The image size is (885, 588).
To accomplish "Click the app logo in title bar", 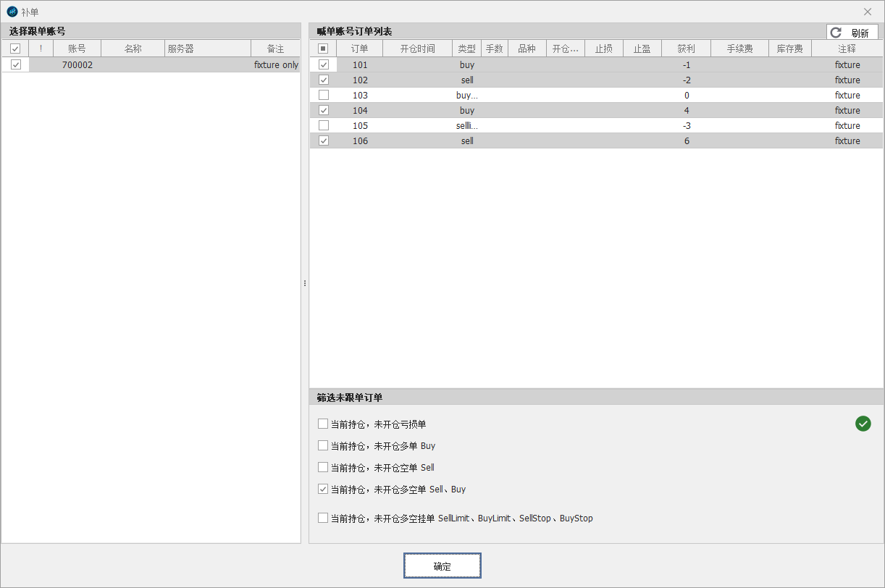I will point(12,12).
